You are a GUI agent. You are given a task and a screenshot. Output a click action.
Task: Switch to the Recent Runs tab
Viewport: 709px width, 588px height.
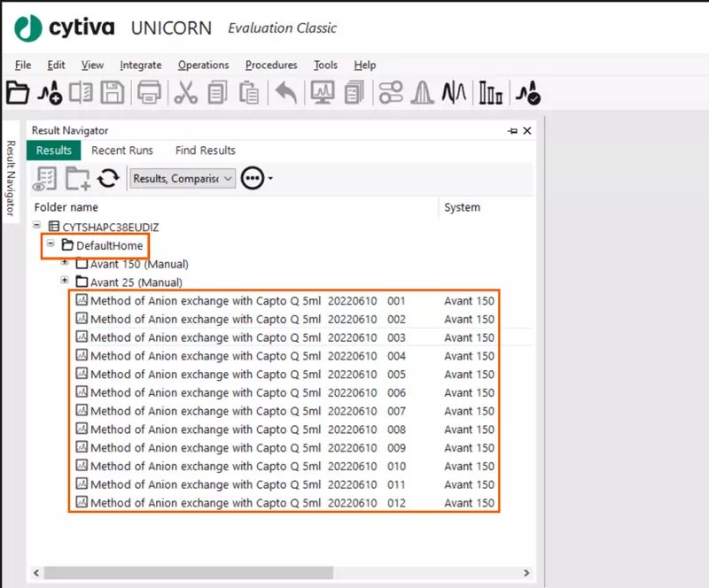(122, 150)
